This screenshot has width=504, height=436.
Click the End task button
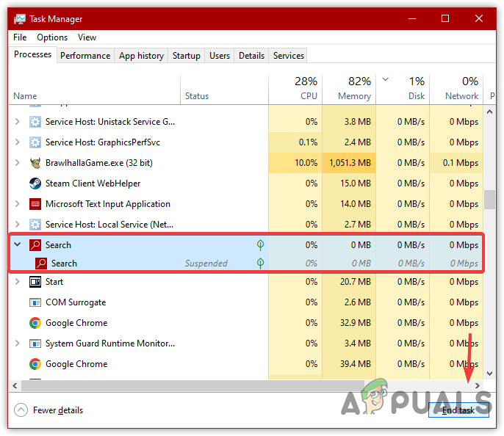pyautogui.click(x=458, y=410)
